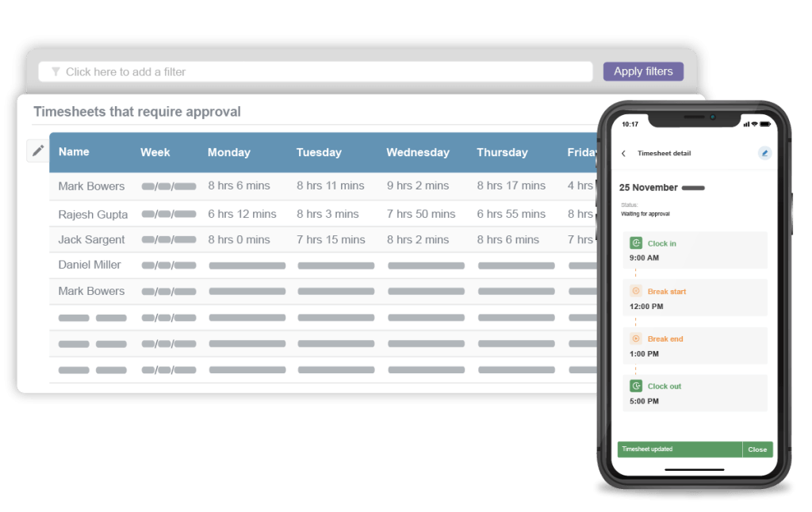
Task: Select the pencil edit icon beside the table header
Action: pos(36,150)
